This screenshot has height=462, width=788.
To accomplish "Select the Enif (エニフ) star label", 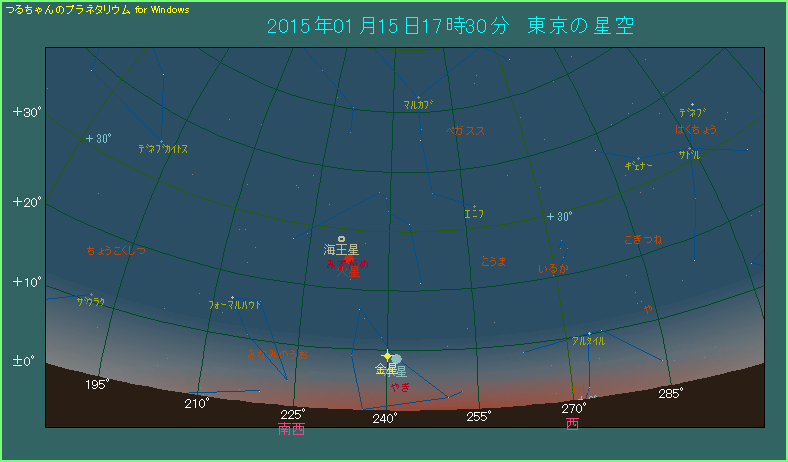I will point(474,214).
